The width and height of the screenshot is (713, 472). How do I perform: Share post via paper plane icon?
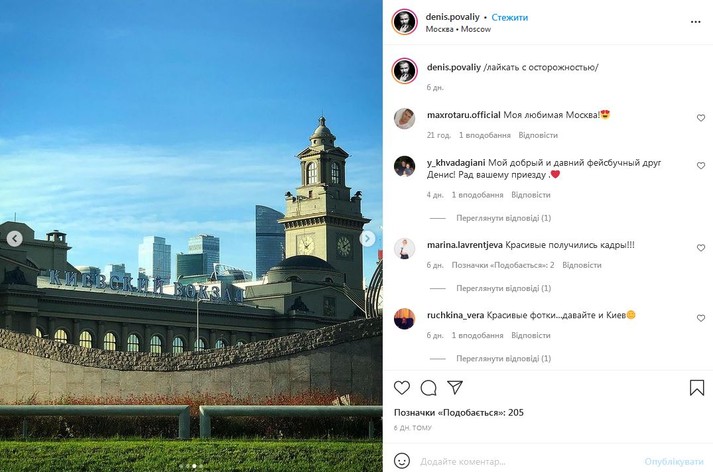(455, 387)
